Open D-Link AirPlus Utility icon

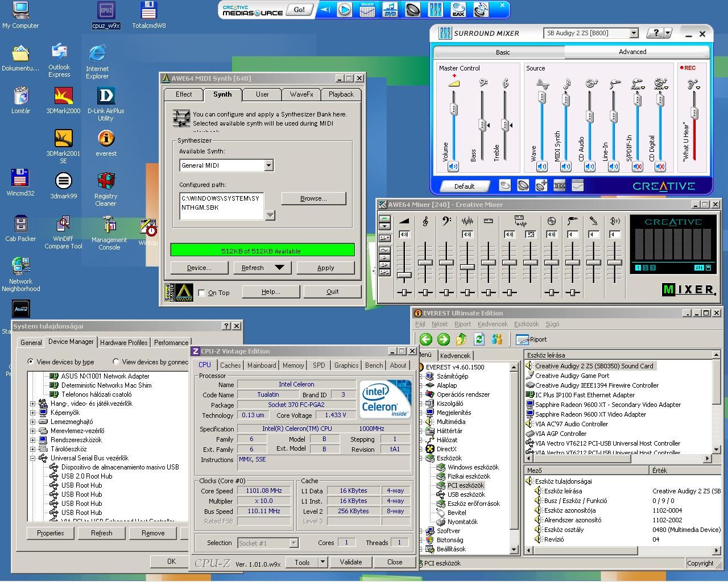[106, 104]
